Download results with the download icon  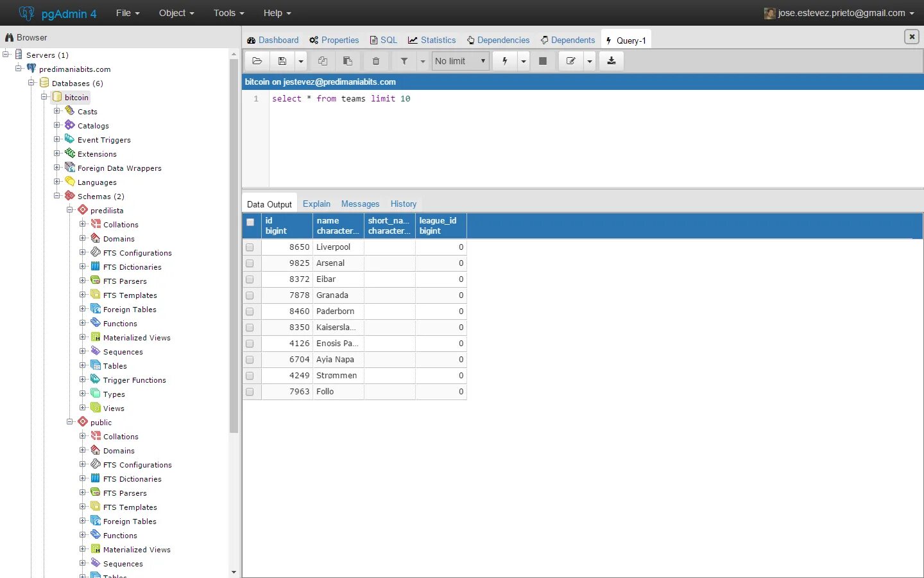[612, 61]
